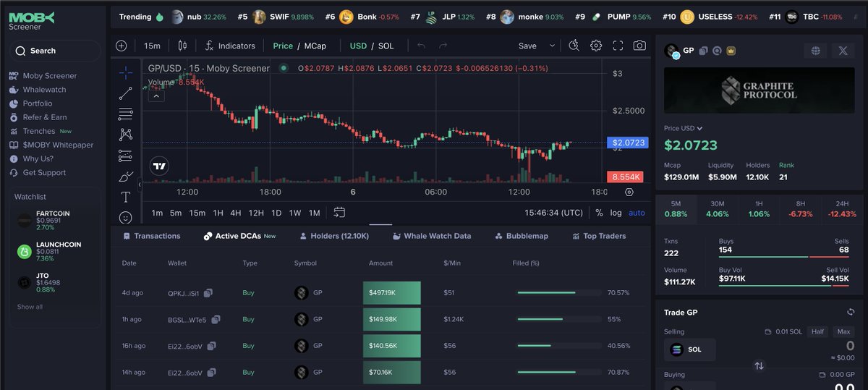The image size is (868, 390).
Task: Open the forecasting and measurement tools
Action: coord(125,156)
